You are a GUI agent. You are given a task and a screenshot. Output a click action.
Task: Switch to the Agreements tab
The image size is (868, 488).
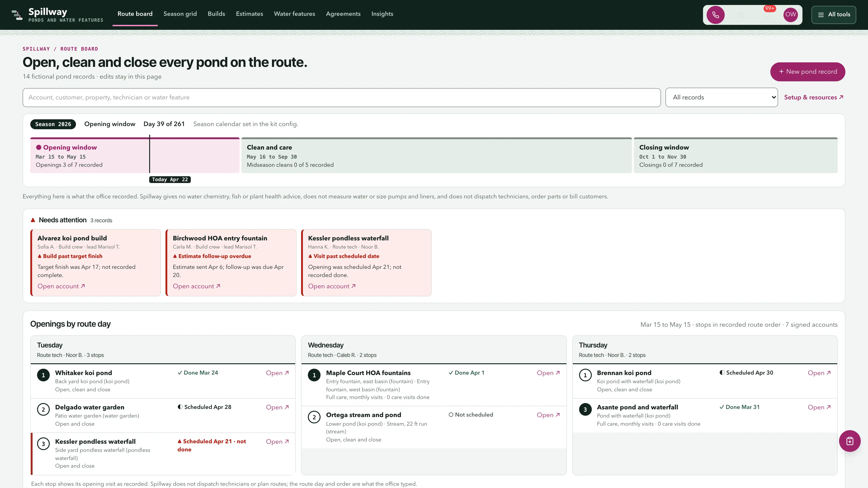[343, 14]
